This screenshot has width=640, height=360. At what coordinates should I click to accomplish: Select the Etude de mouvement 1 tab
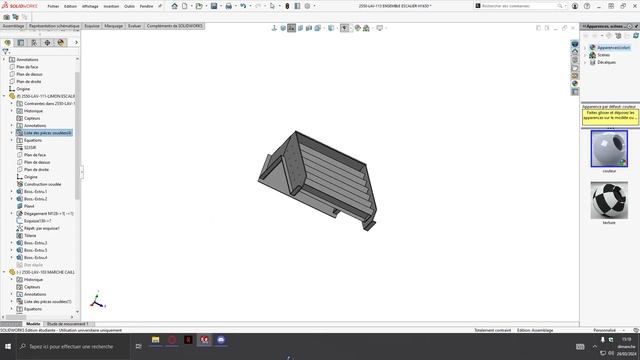pyautogui.click(x=67, y=324)
